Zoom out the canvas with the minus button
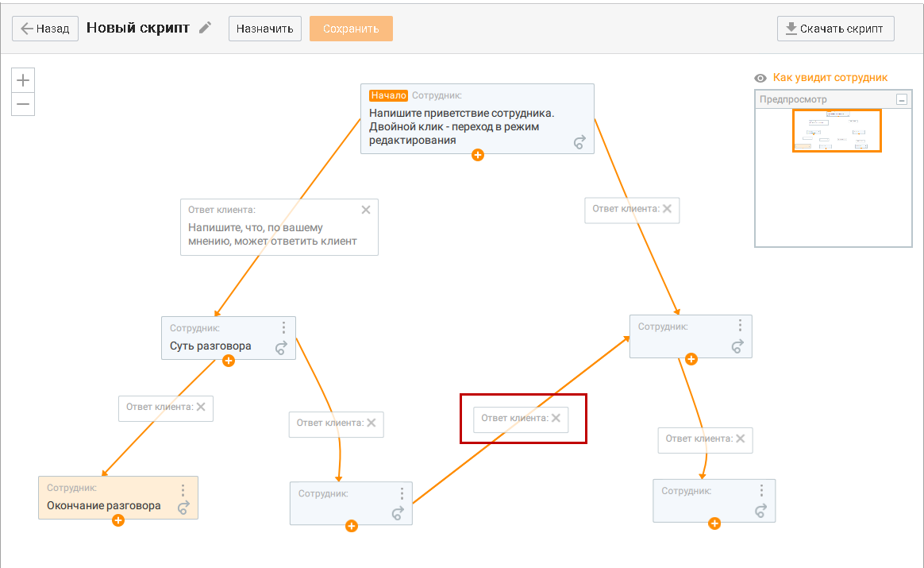924x568 pixels. click(x=23, y=104)
